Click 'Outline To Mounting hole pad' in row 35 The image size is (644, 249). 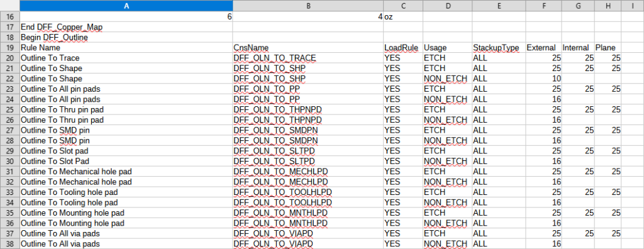tap(126, 213)
